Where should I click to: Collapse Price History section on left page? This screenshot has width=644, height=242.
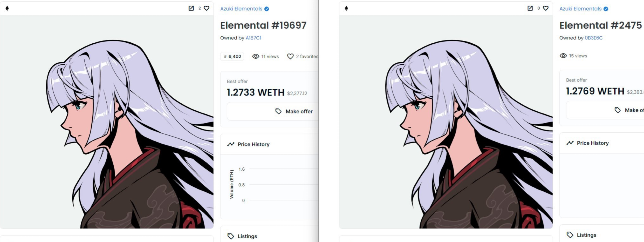pos(269,144)
